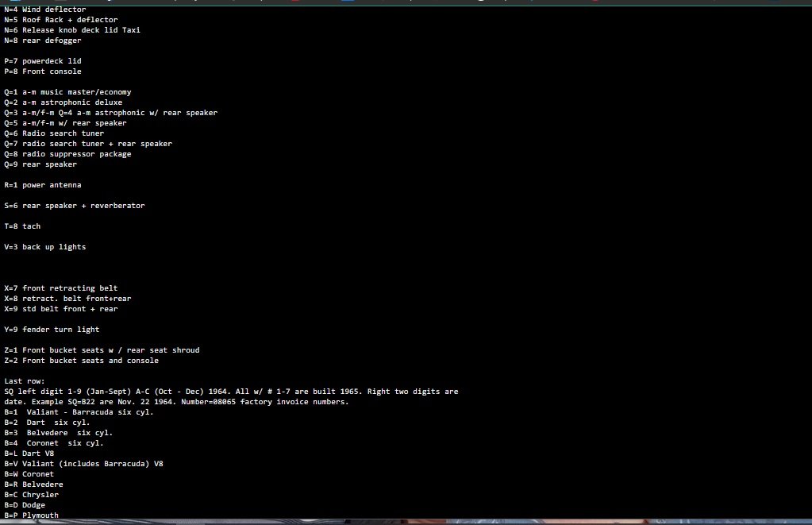This screenshot has width=812, height=525.
Task: Click 'Z=2 Front bucket seats and console'
Action: tap(81, 361)
